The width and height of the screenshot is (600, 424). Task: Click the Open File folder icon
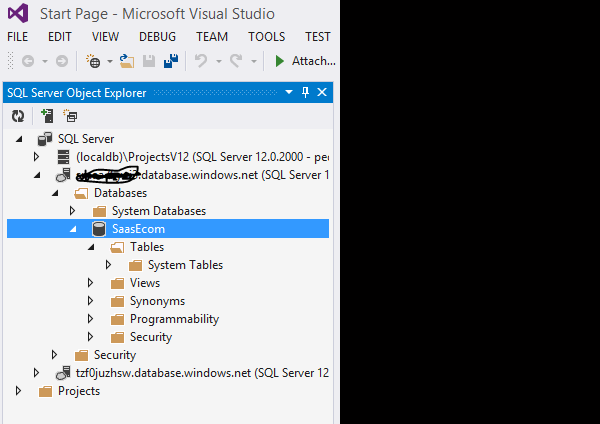coord(127,61)
